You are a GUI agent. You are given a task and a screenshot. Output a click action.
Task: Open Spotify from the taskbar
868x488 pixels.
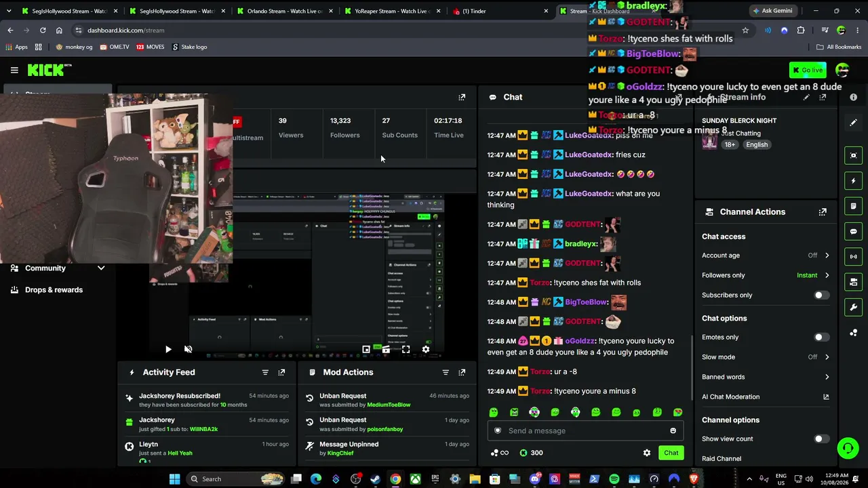pos(614,479)
